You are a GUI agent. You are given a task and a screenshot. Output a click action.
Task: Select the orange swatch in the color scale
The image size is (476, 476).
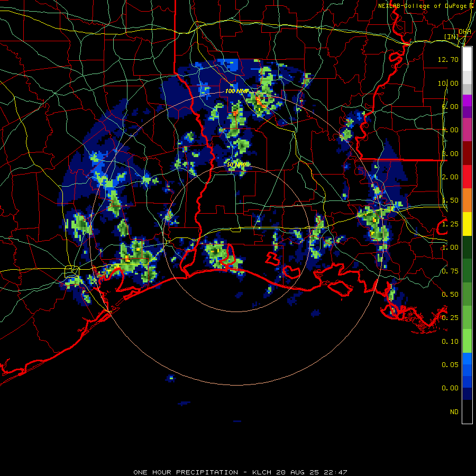coord(467,200)
